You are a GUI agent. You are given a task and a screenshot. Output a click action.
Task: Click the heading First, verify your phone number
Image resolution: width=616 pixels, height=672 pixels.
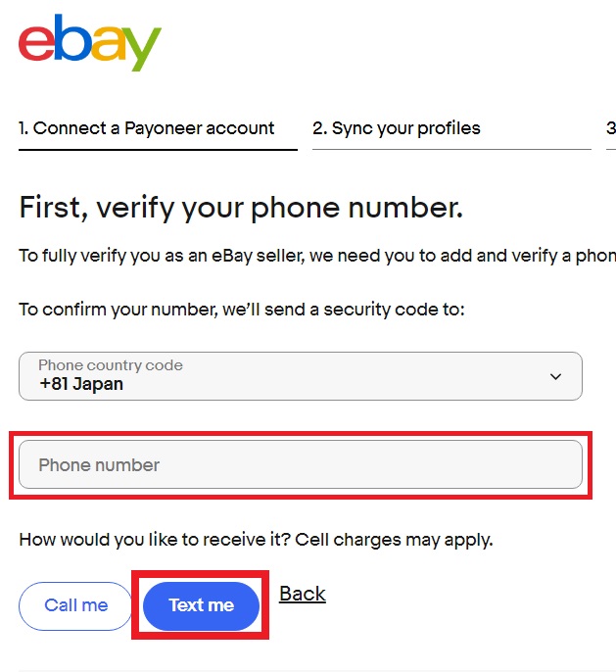[241, 208]
